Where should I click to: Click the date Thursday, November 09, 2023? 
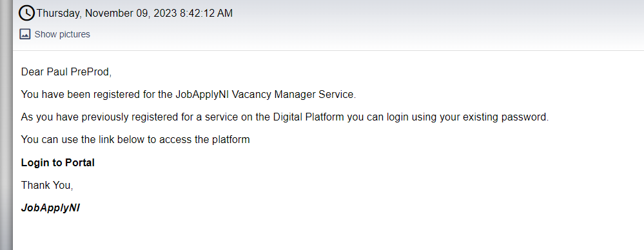(x=134, y=13)
